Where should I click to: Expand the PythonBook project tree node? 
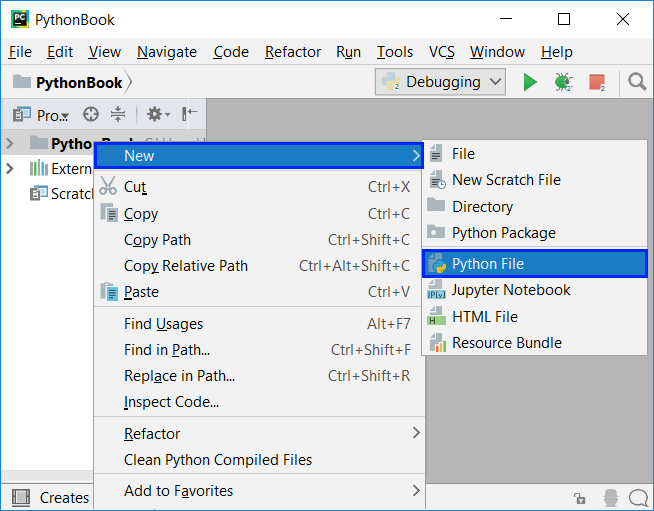pyautogui.click(x=10, y=143)
